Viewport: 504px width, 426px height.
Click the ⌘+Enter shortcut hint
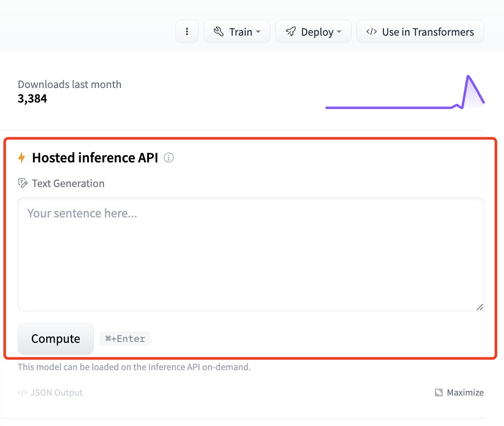pos(125,338)
